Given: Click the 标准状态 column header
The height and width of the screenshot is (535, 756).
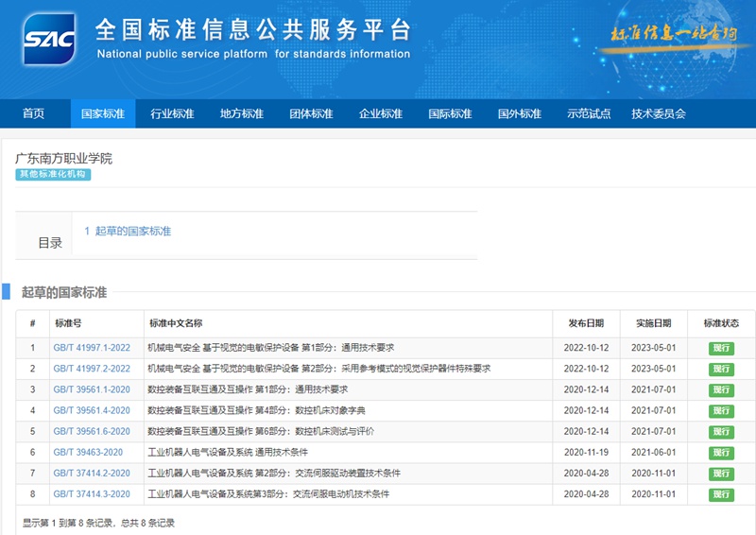Looking at the screenshot, I should coord(721,323).
